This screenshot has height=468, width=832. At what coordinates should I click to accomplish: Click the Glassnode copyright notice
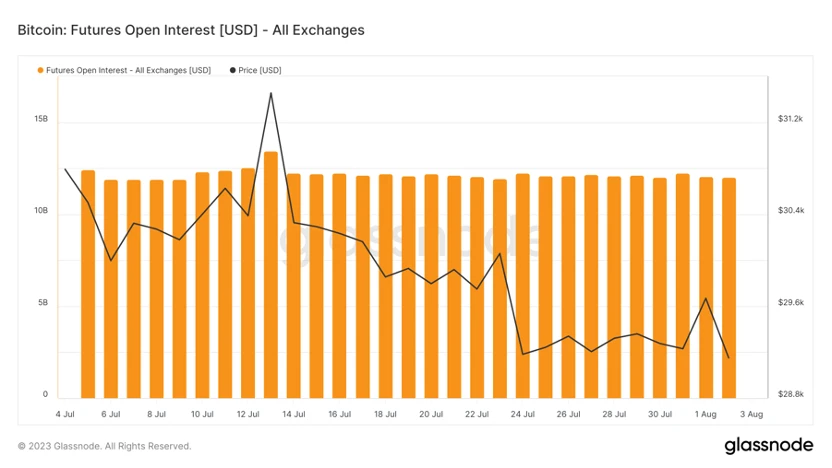[104, 446]
